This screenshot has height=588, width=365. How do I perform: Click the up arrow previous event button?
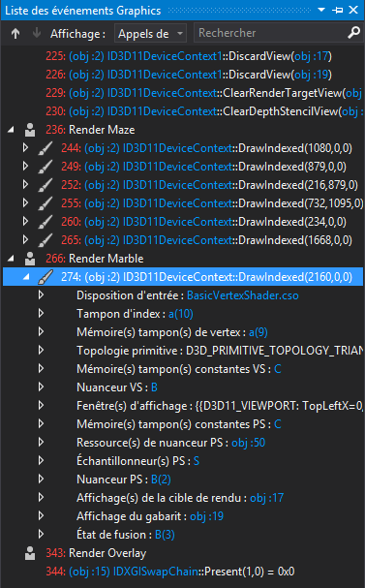(15, 34)
